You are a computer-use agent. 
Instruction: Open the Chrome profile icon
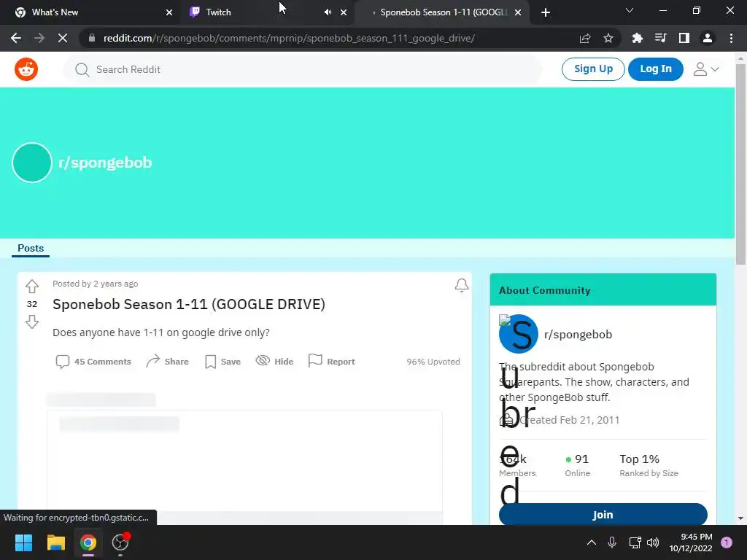pyautogui.click(x=707, y=38)
